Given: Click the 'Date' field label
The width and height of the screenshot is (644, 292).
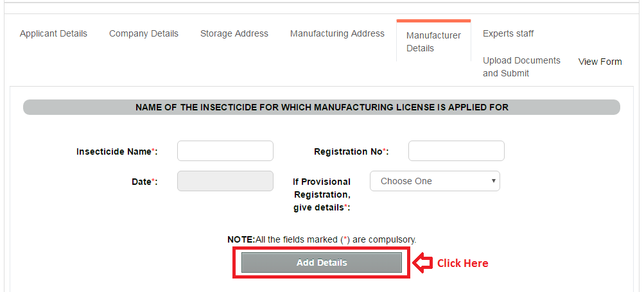Looking at the screenshot, I should 144,182.
